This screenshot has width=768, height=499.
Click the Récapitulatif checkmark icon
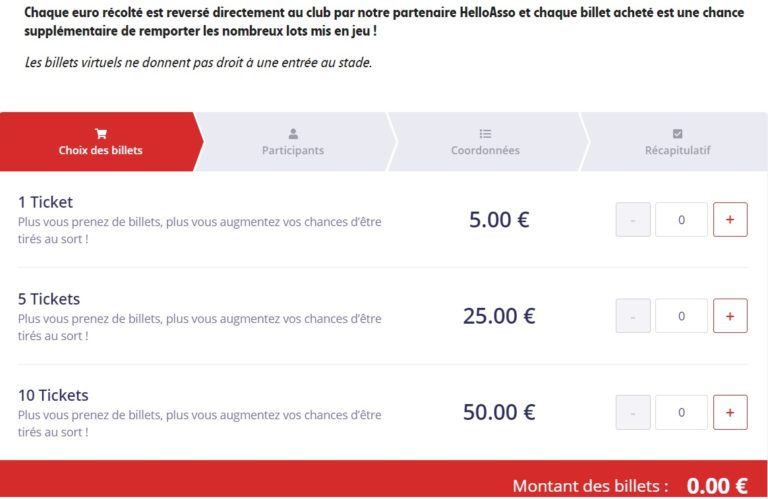click(677, 133)
